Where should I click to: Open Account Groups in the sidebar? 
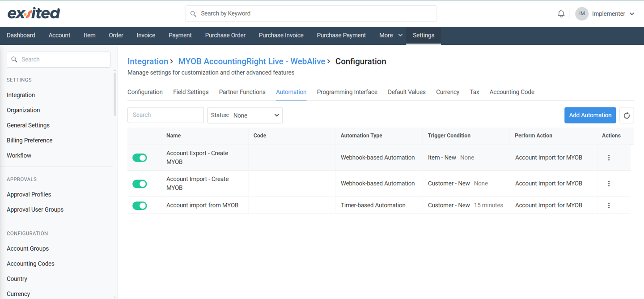tap(28, 249)
